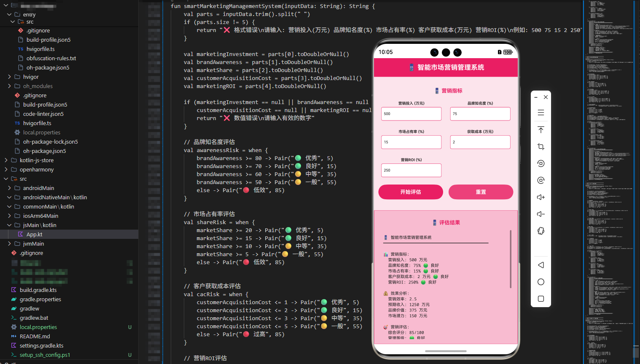Click the 营销投入 input field with 500
Screen dimensions: 640x364
pos(411,114)
